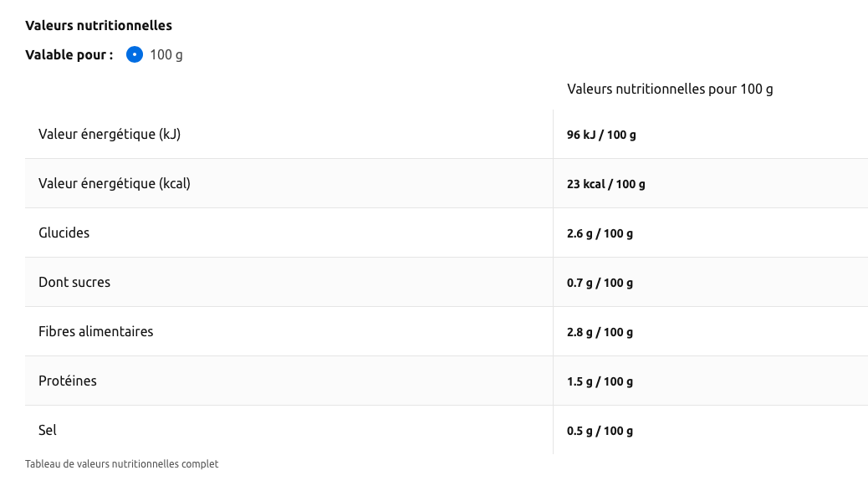Click the "100 g" radio label text
The width and height of the screenshot is (868, 501).
pos(166,55)
